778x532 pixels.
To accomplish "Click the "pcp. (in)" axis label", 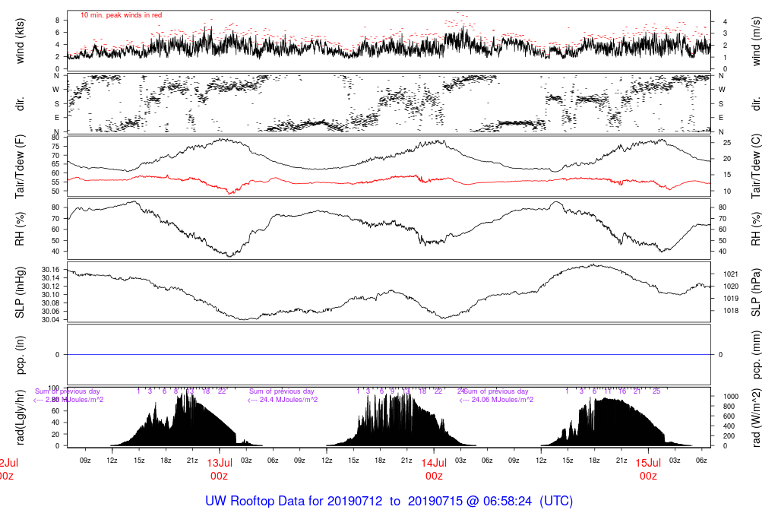I will (x=20, y=355).
